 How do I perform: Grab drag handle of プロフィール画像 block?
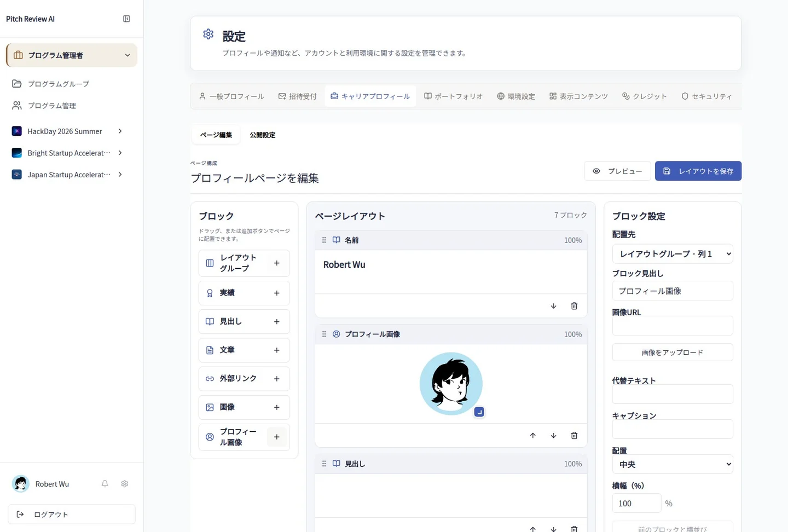[324, 334]
